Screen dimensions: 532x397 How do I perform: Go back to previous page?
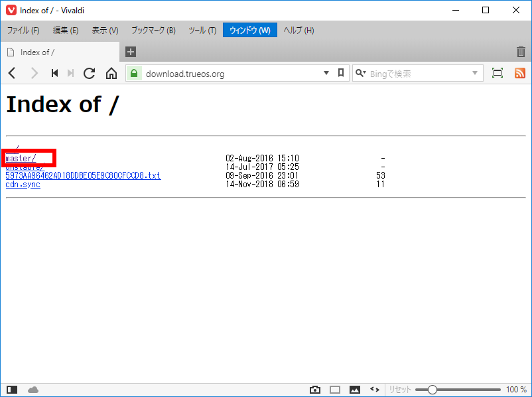click(x=12, y=73)
